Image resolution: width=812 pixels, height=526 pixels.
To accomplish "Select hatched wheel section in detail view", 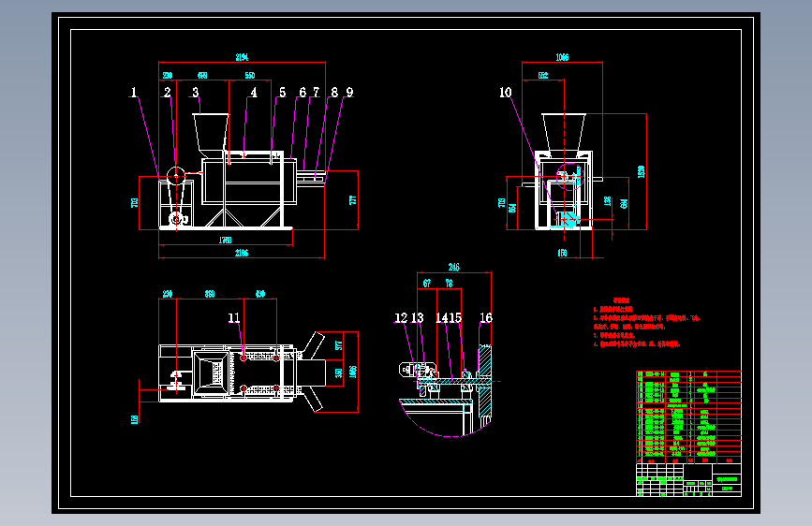I will point(485,381).
